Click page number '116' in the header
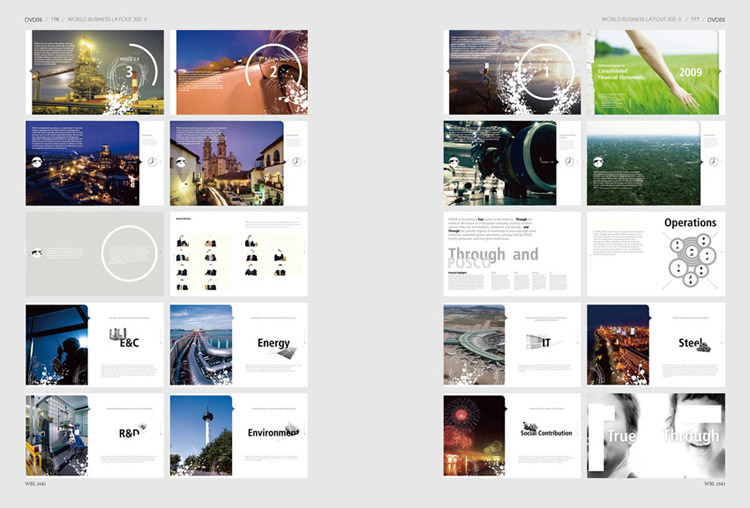 55,20
